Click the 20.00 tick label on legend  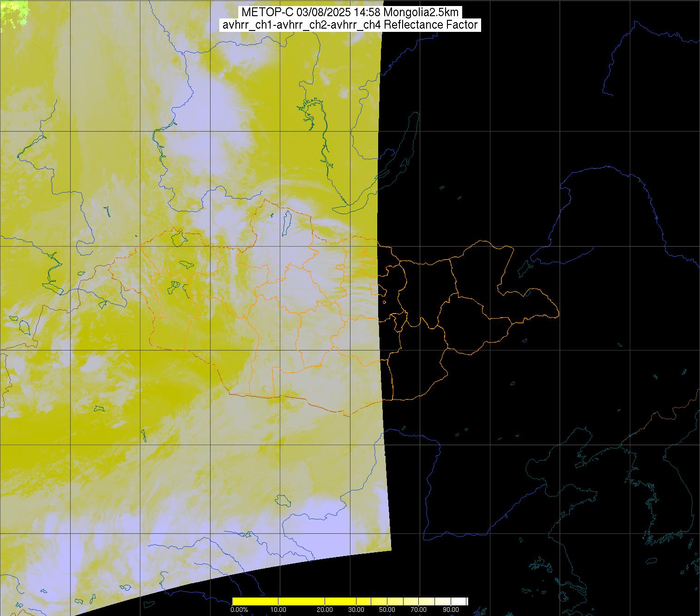pyautogui.click(x=325, y=610)
